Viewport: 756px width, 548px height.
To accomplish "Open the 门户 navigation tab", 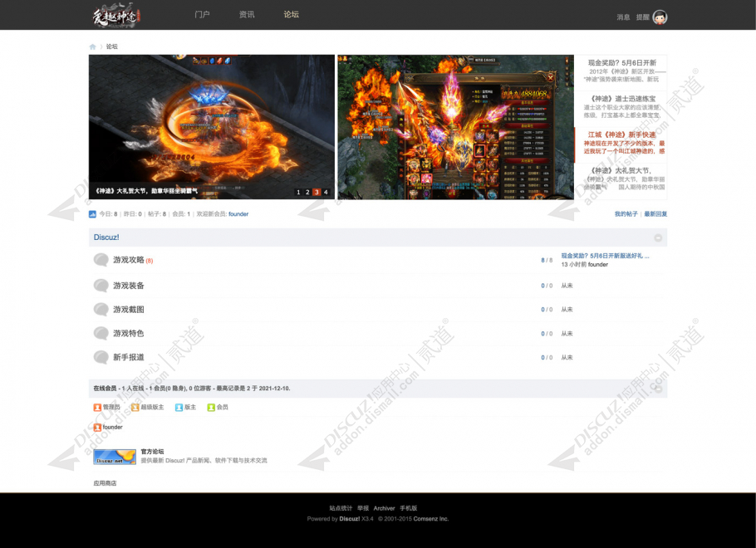I will click(202, 14).
